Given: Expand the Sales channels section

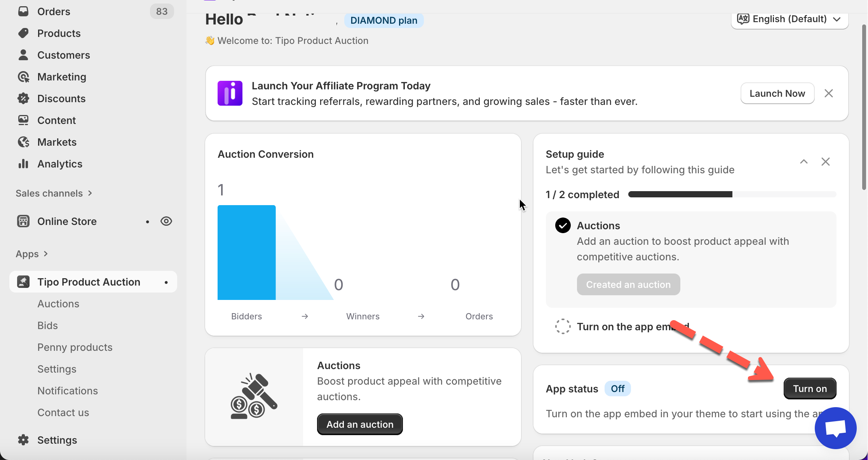Looking at the screenshot, I should (x=54, y=193).
